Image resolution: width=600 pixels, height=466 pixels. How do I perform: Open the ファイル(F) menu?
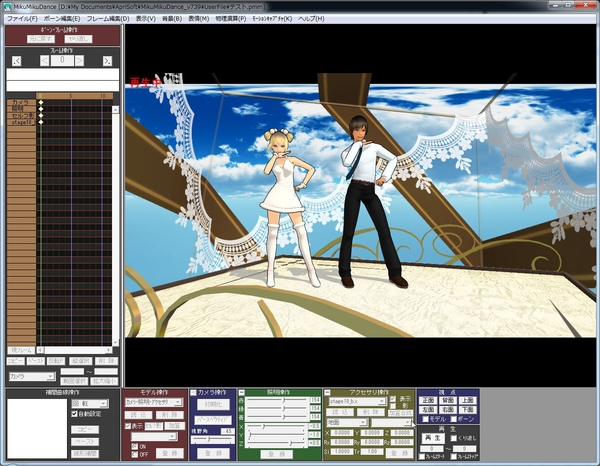tap(22, 18)
